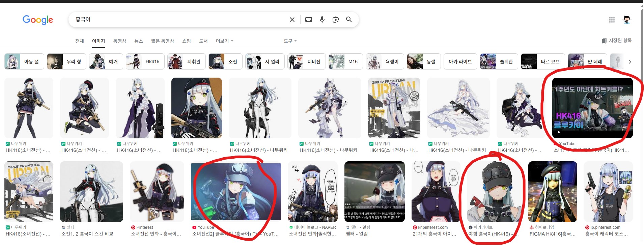Select the Hk416 filter chip
644x245 pixels.
tap(145, 61)
